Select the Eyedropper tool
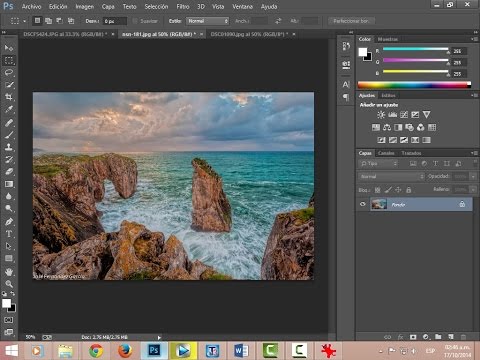This screenshot has height=360, width=480. pyautogui.click(x=9, y=109)
